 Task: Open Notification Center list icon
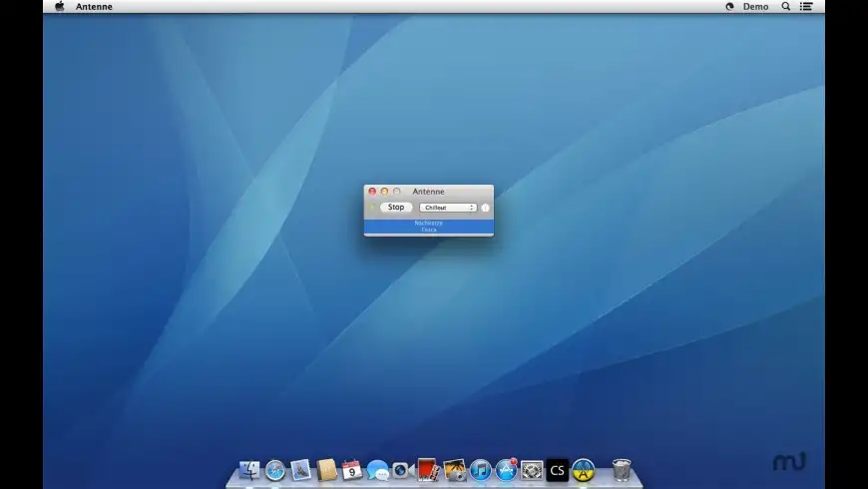(806, 7)
